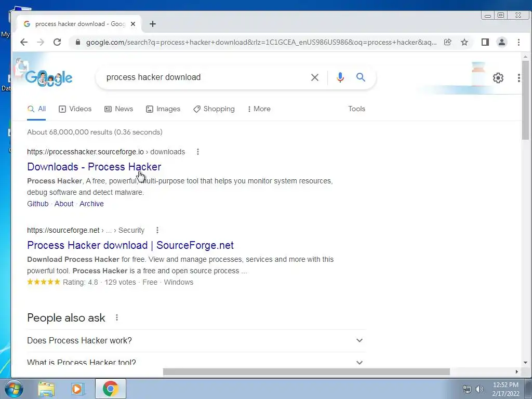Image resolution: width=532 pixels, height=399 pixels.
Task: Expand Does Process Hacker work question
Action: click(x=196, y=341)
